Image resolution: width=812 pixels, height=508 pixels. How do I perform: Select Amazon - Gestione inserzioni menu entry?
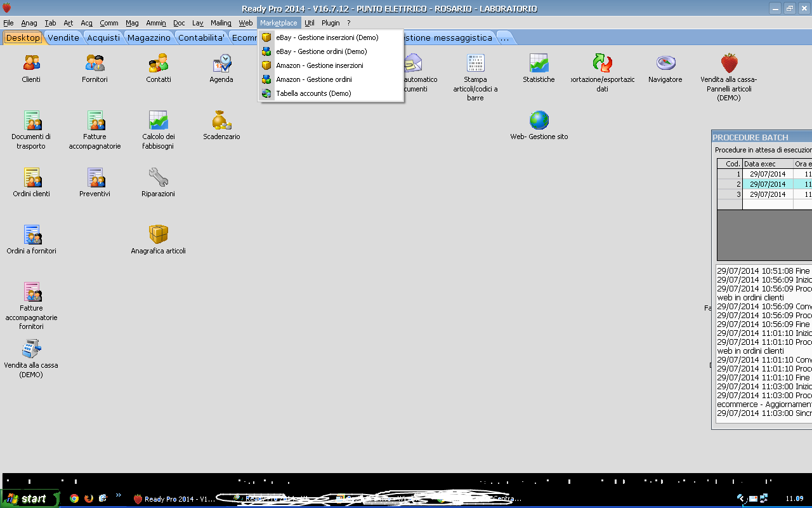(320, 65)
